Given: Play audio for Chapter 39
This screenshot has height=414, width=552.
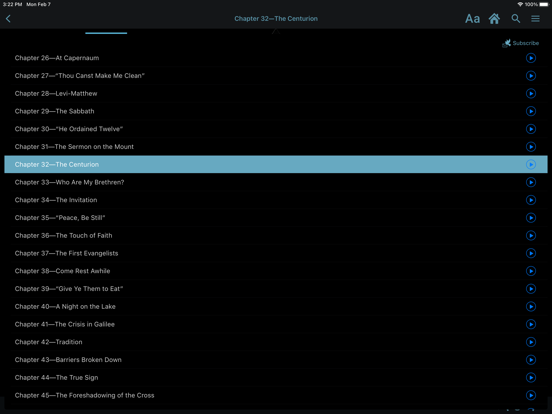Looking at the screenshot, I should [x=531, y=289].
